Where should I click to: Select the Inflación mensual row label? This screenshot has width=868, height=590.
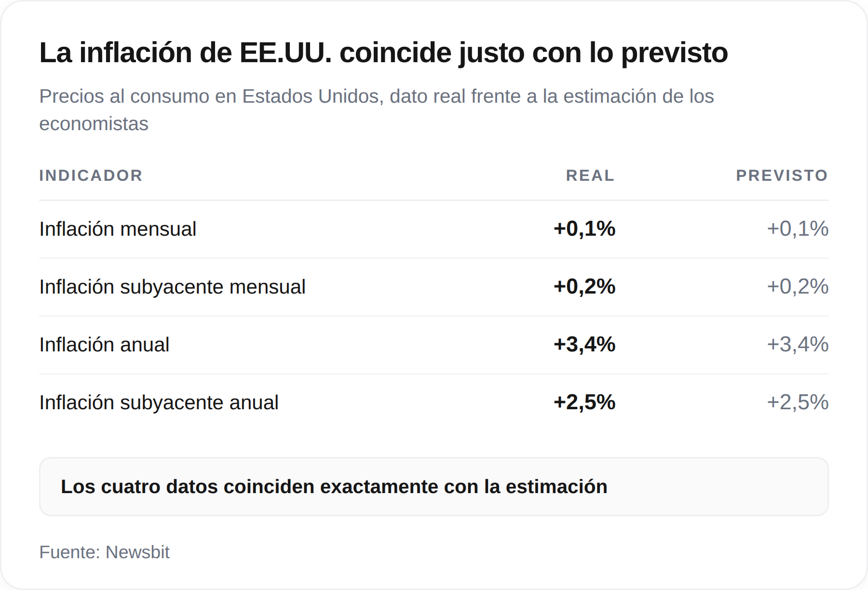pyautogui.click(x=118, y=229)
